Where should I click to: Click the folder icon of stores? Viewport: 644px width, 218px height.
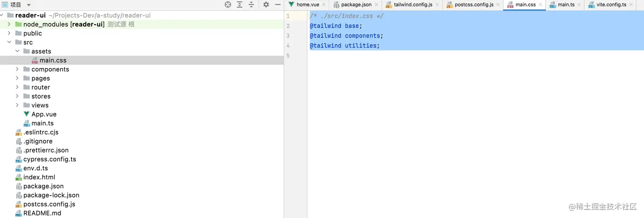(x=26, y=96)
